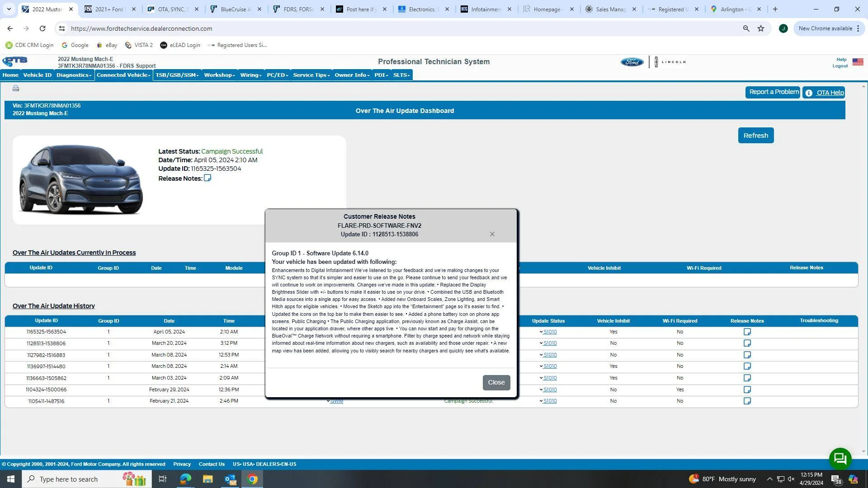Open File Explorer from the taskbar
Viewport: 868px width, 488px height.
point(208,479)
